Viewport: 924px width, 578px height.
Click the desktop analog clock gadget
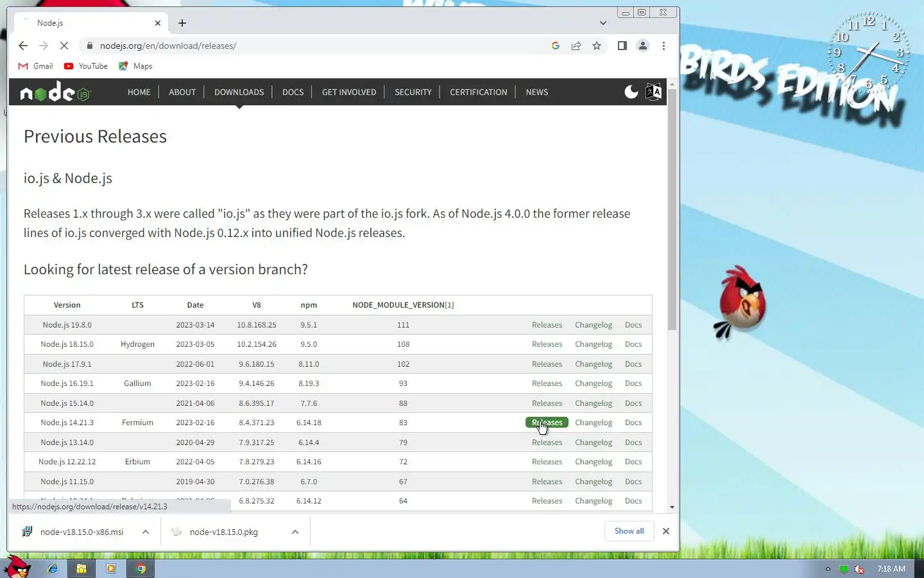coord(868,51)
